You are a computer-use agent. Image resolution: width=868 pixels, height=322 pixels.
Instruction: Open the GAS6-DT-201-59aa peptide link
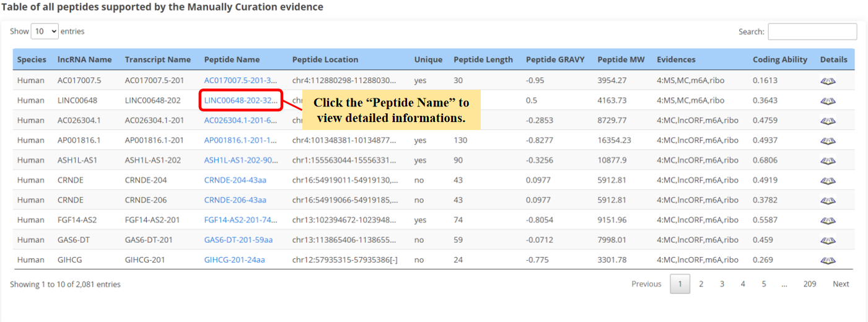tap(239, 240)
